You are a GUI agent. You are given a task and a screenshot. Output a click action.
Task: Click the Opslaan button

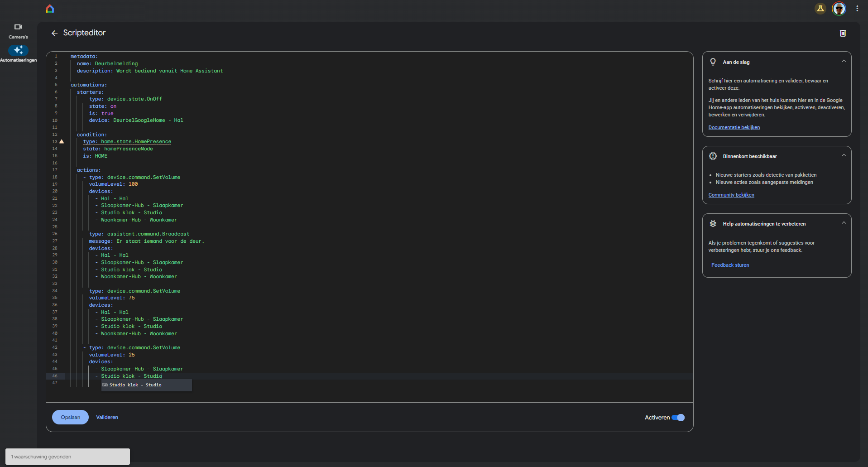(x=70, y=417)
